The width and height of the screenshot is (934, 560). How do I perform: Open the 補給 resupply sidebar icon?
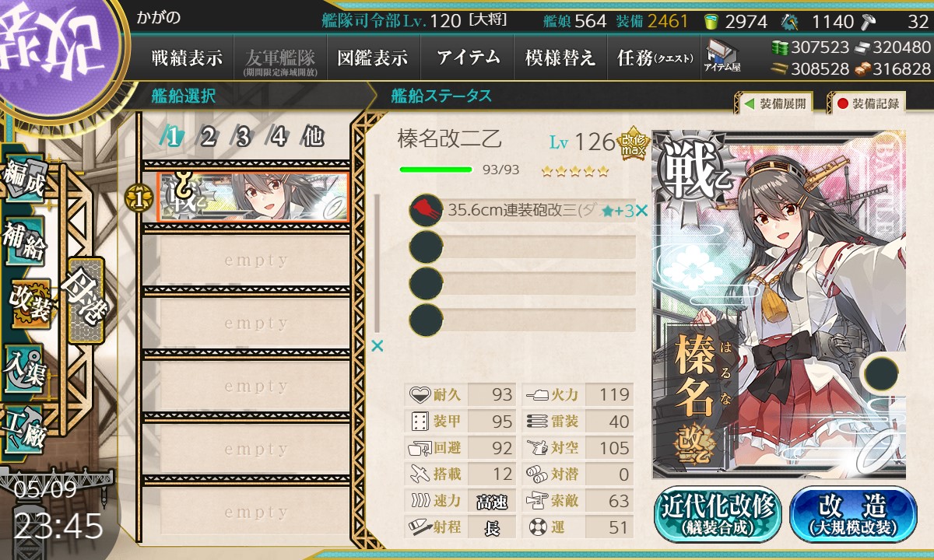[23, 241]
